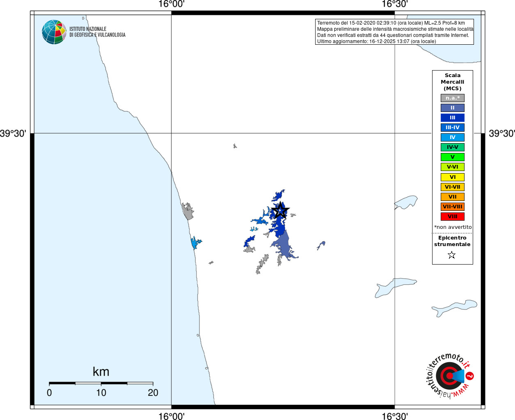Click the INGV globe logo
This screenshot has width=515, height=420.
point(54,32)
